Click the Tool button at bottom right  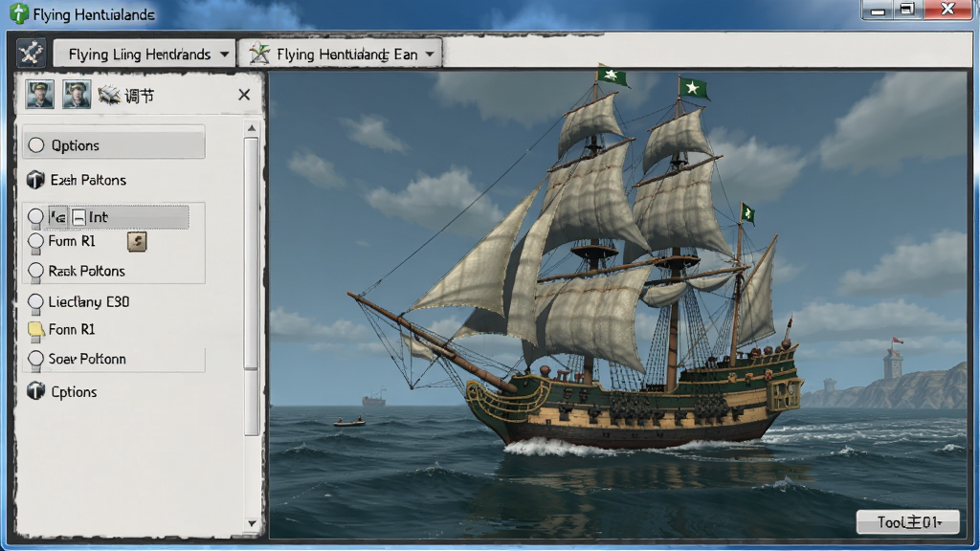point(907,521)
